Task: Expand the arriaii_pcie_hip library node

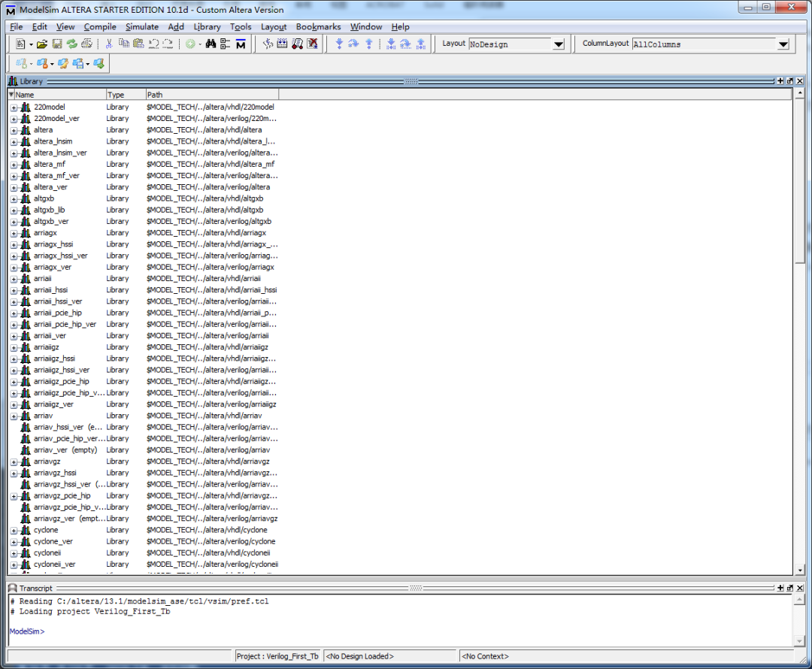Action: pyautogui.click(x=14, y=313)
